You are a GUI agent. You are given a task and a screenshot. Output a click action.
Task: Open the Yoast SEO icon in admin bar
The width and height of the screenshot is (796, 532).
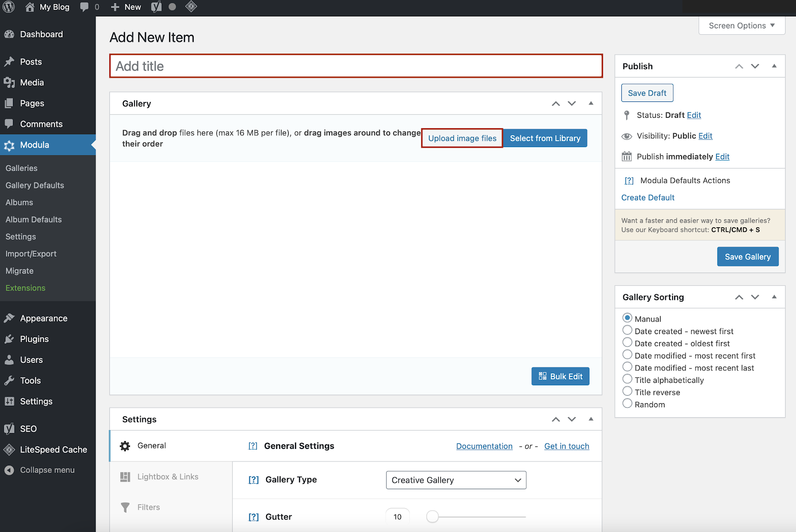pyautogui.click(x=156, y=7)
